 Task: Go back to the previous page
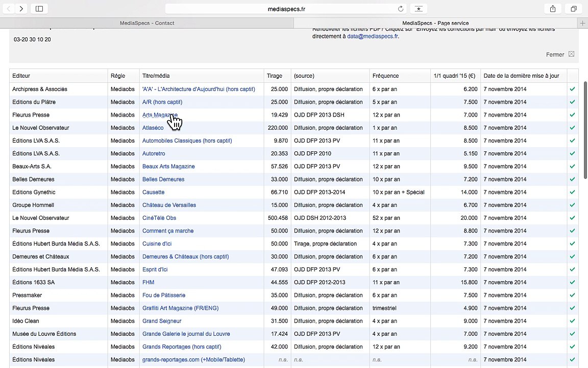(9, 9)
